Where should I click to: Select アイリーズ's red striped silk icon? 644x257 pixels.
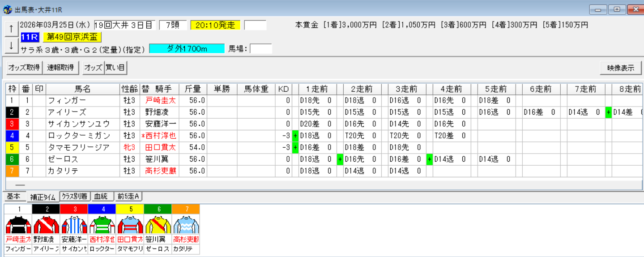[x=46, y=224]
